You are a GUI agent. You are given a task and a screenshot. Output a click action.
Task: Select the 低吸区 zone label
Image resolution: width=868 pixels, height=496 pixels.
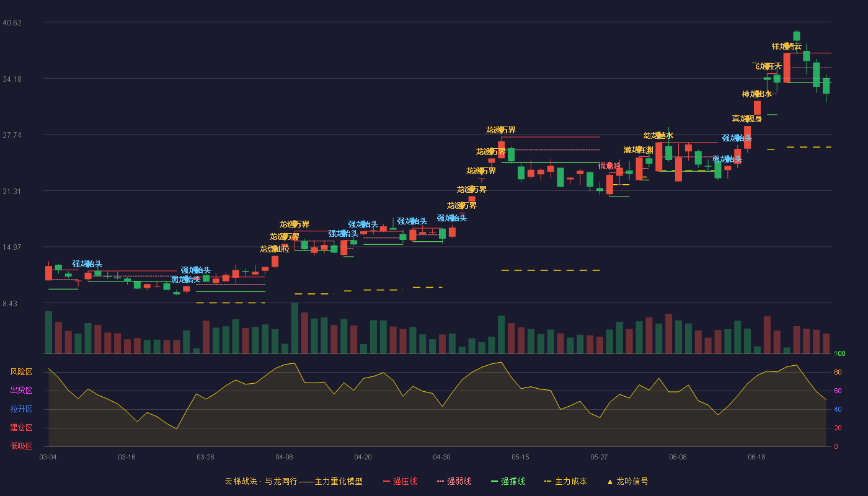21,446
